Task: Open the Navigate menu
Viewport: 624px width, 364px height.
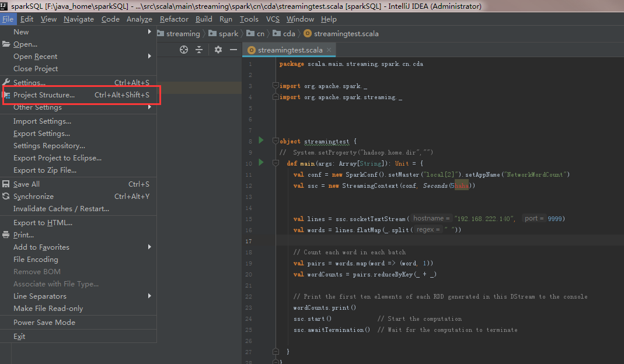Action: pos(79,19)
